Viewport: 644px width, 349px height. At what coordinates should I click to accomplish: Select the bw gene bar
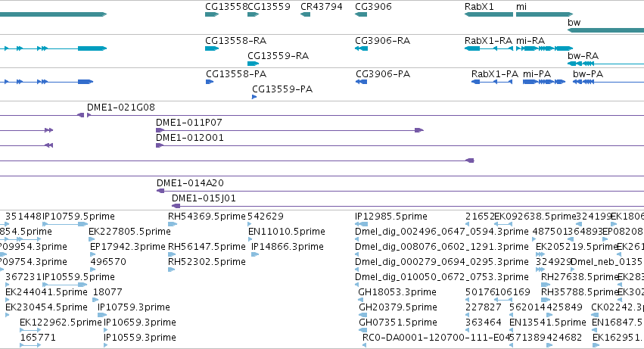(x=606, y=30)
